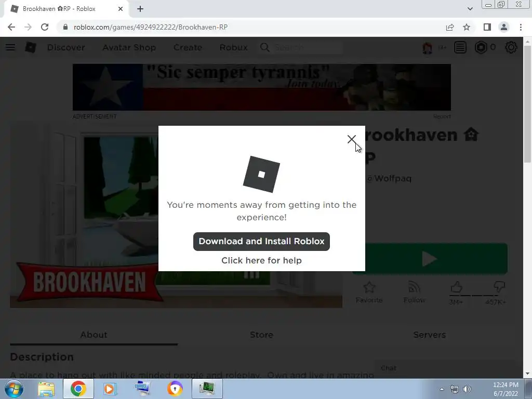The height and width of the screenshot is (399, 532).
Task: Click the Report link under the ad
Action: [x=442, y=116]
